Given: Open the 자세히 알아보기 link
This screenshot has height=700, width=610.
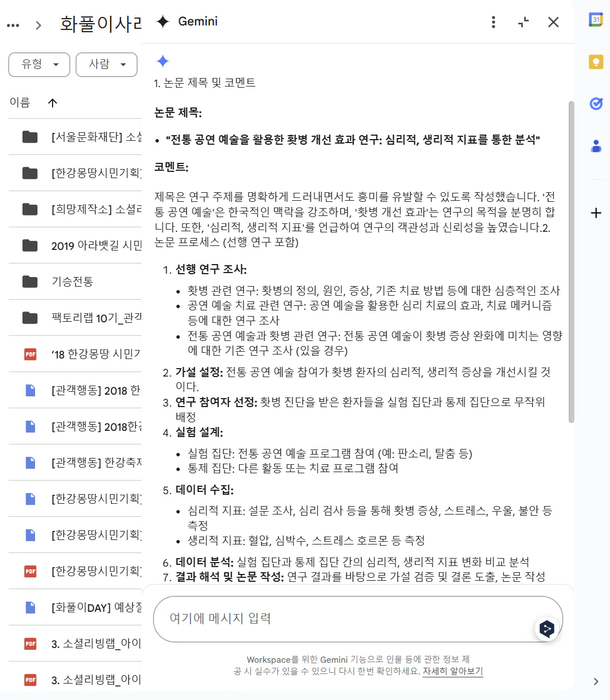Looking at the screenshot, I should pyautogui.click(x=453, y=671).
